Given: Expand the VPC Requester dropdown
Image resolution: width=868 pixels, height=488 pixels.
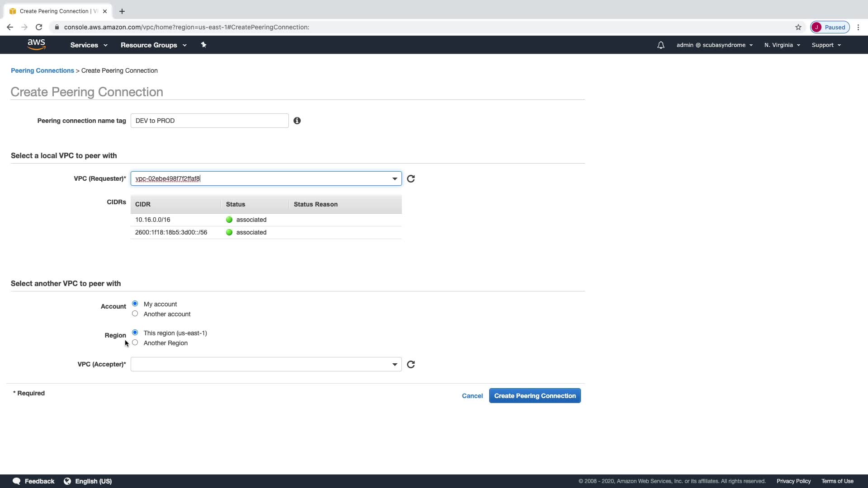Looking at the screenshot, I should tap(394, 179).
